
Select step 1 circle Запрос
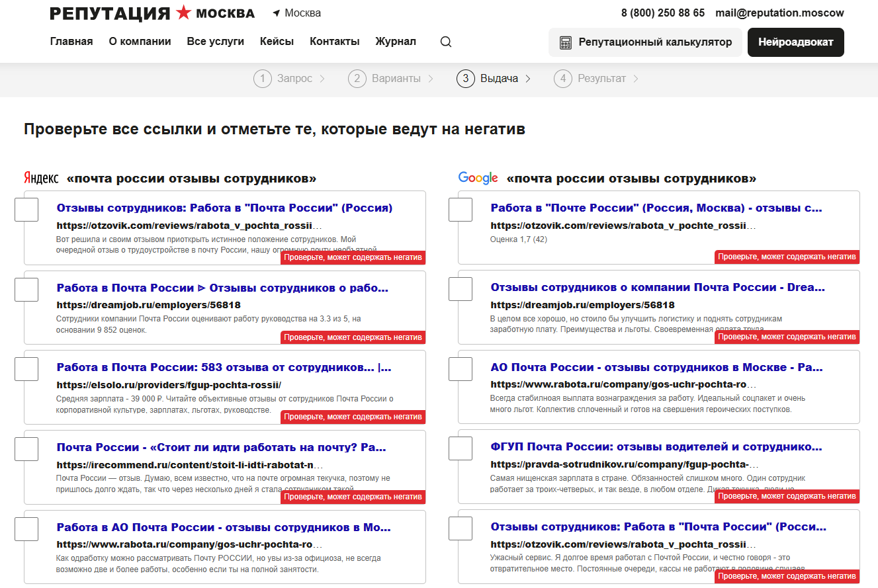[263, 79]
